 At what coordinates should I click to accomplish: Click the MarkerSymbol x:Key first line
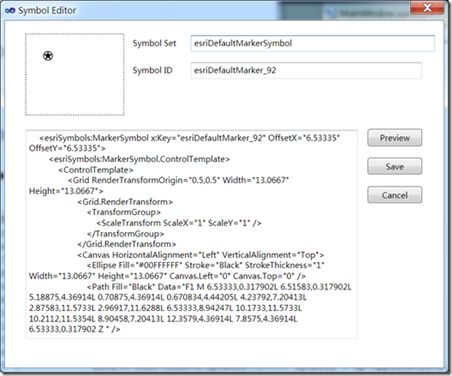pos(190,138)
